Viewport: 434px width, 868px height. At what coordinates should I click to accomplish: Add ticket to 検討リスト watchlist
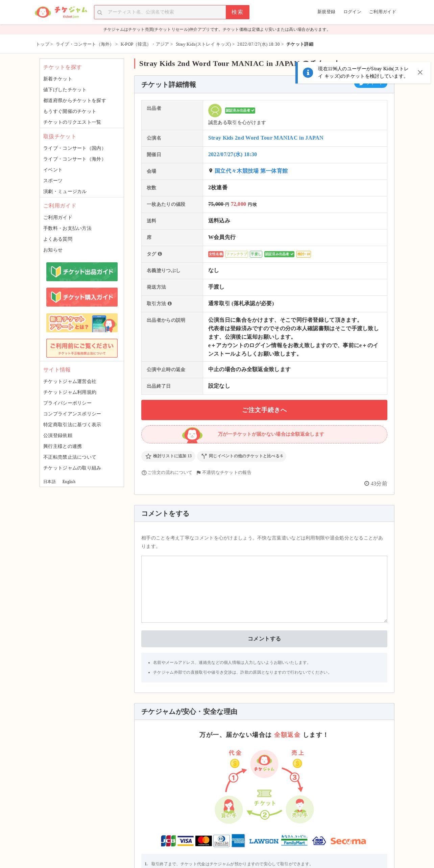[168, 456]
